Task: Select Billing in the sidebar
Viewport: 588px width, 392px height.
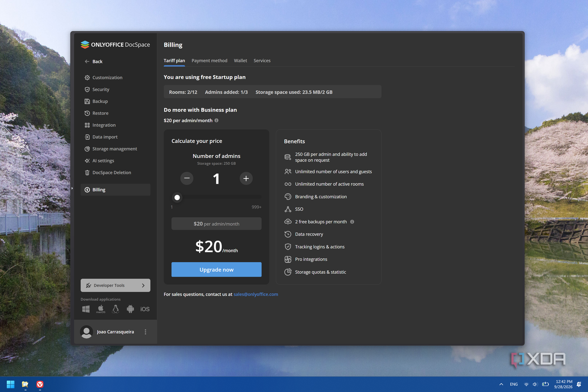Action: click(x=115, y=190)
